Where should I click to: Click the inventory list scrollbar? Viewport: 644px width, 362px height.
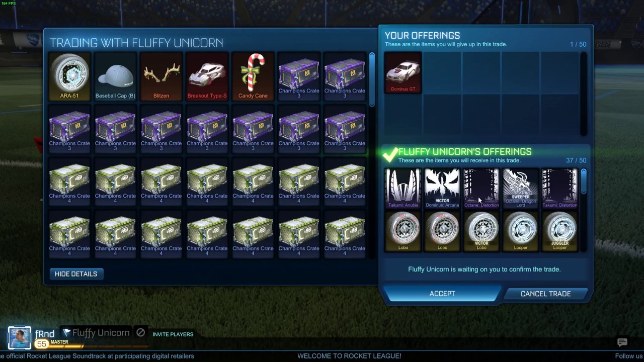(372, 79)
